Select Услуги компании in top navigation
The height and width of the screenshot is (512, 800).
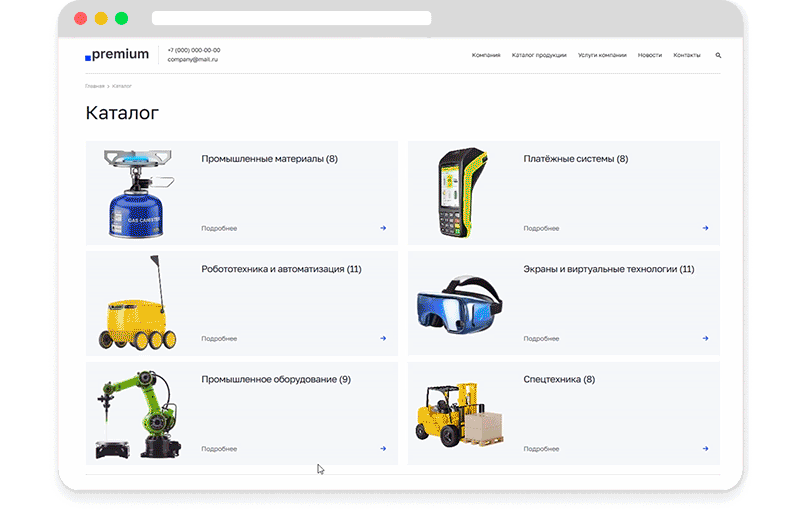(x=602, y=55)
